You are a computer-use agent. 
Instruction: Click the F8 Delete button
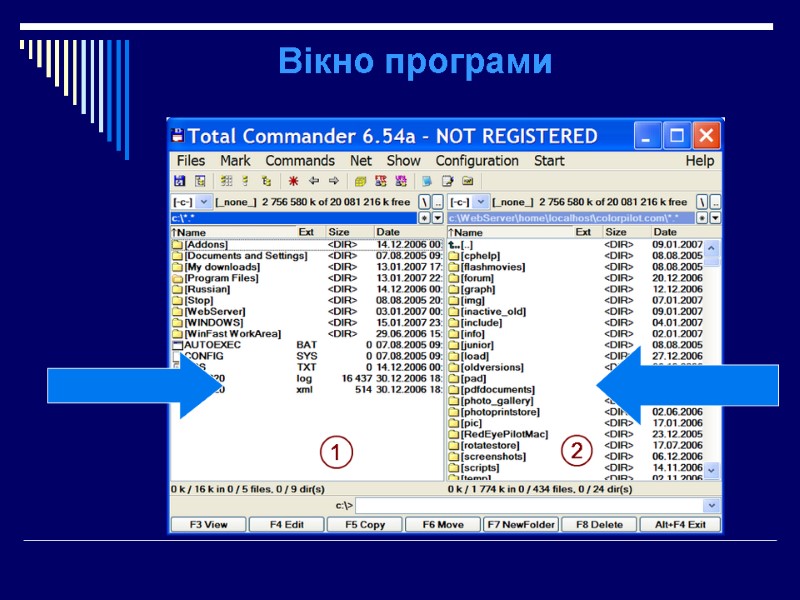[x=599, y=524]
